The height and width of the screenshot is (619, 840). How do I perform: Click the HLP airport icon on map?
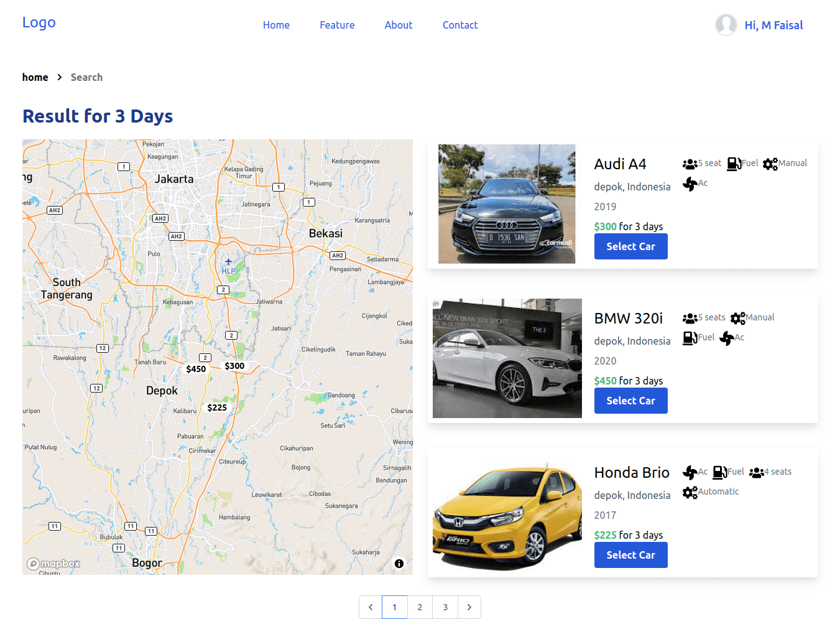click(x=228, y=262)
